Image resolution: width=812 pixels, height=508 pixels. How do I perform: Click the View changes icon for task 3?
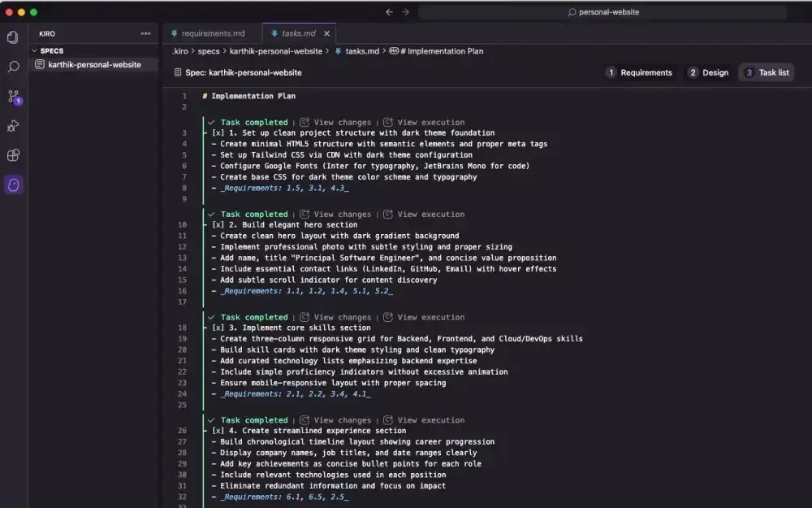(304, 317)
